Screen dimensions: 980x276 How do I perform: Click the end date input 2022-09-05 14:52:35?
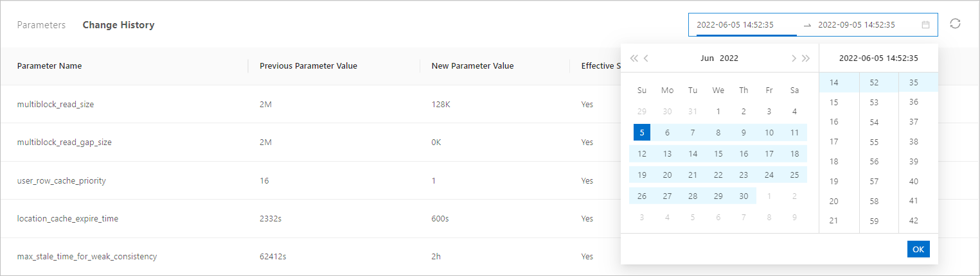pos(856,25)
